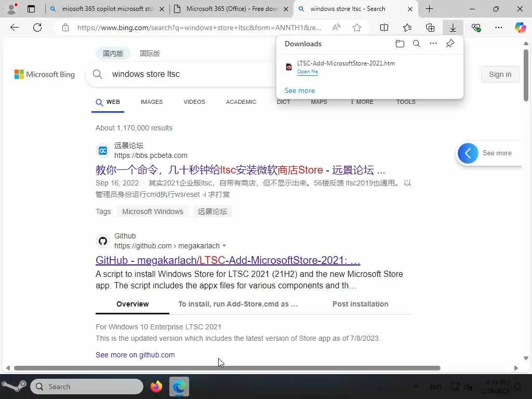
Task: Select the ACADEMIC search tab
Action: tap(241, 102)
